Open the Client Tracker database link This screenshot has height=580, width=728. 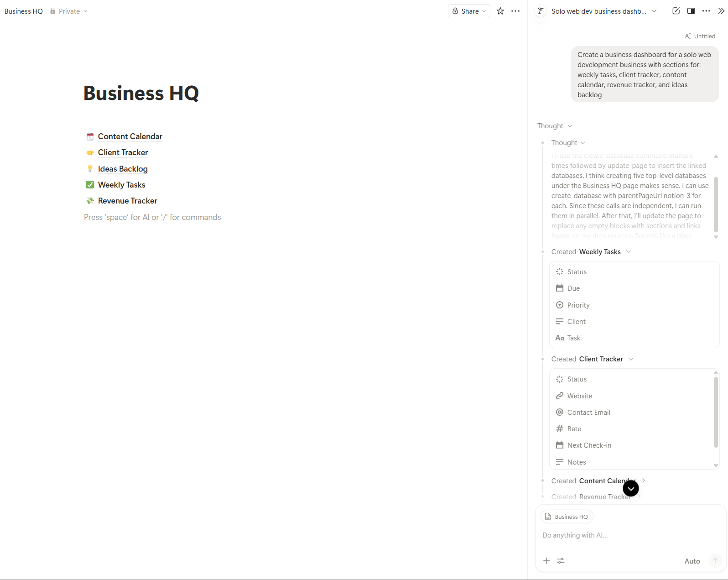click(x=123, y=152)
